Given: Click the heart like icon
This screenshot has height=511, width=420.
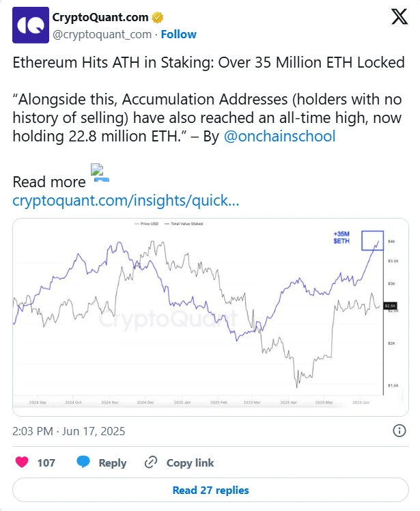Looking at the screenshot, I should [x=22, y=462].
